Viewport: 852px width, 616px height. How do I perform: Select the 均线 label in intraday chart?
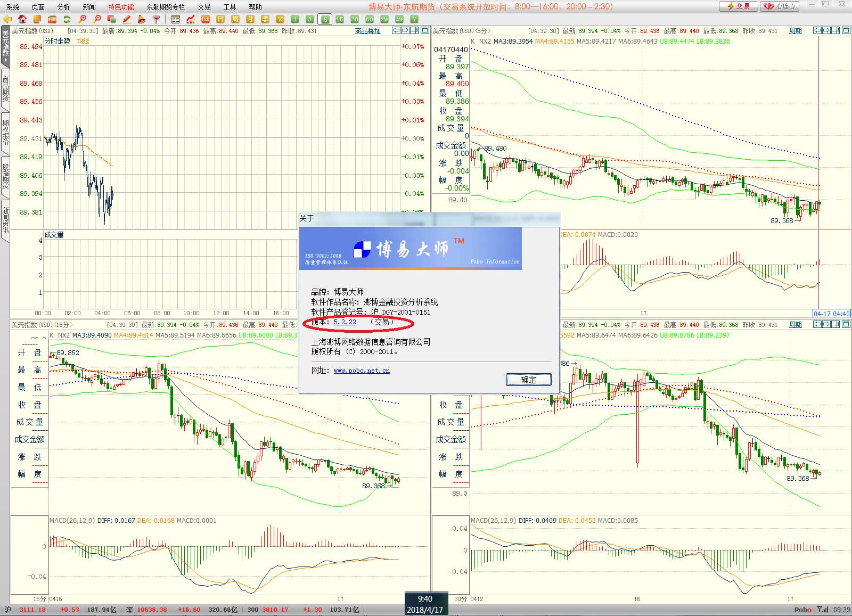pyautogui.click(x=83, y=41)
